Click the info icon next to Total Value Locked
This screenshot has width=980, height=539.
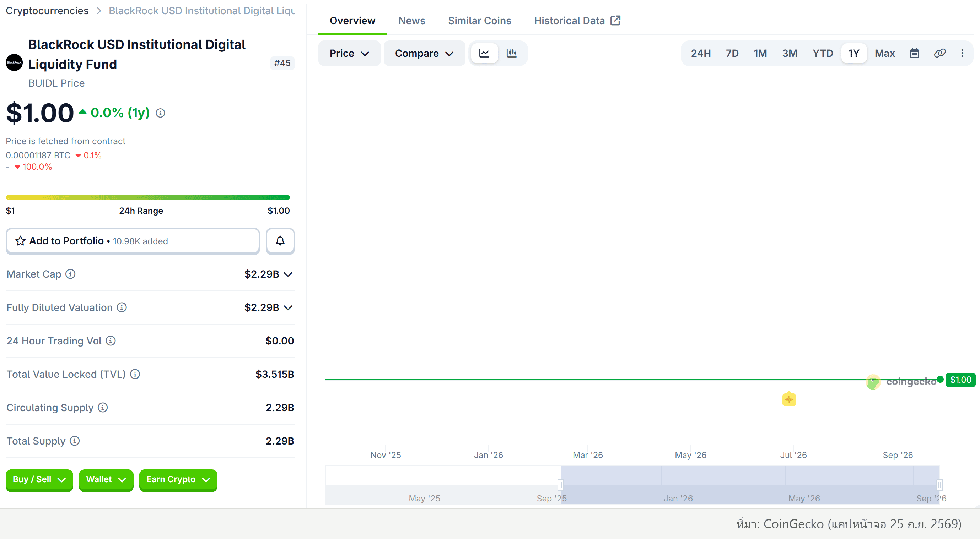click(135, 374)
